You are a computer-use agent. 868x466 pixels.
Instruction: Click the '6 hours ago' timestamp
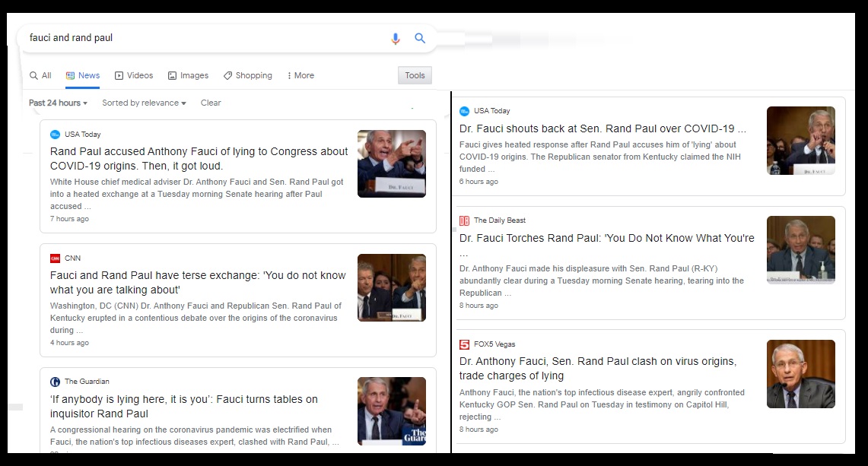[479, 182]
